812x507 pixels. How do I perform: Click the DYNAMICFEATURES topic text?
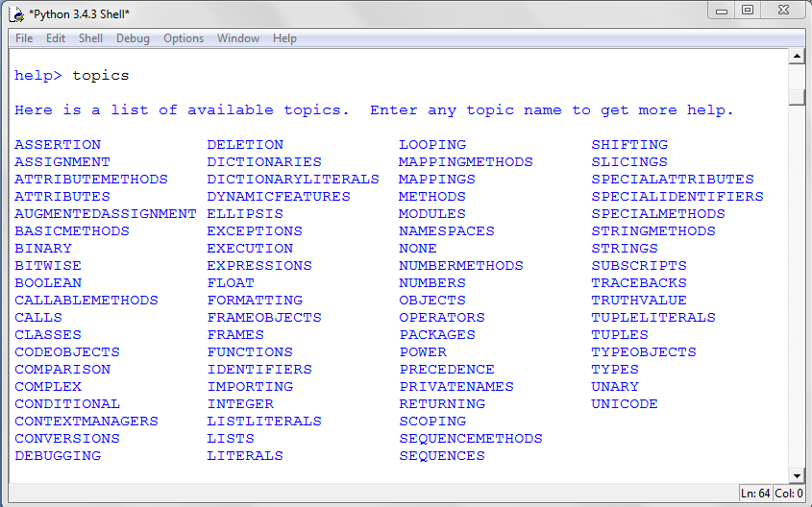point(279,197)
